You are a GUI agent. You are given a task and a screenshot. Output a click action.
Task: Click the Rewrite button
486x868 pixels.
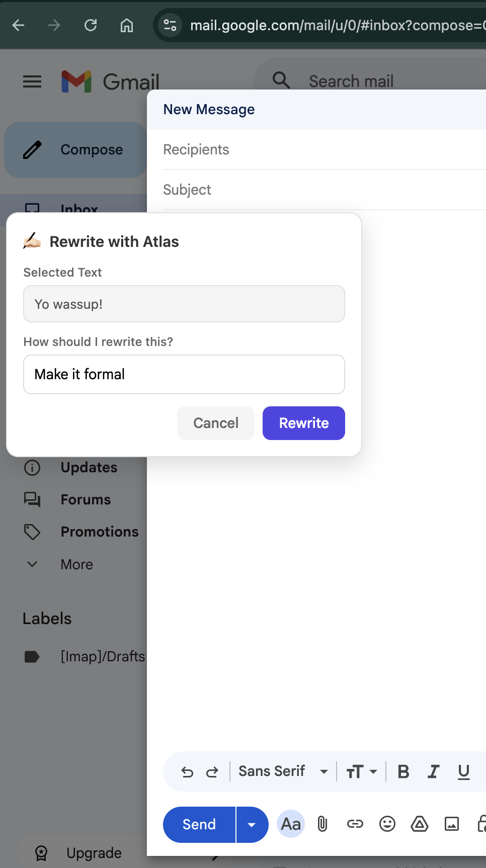pos(304,423)
